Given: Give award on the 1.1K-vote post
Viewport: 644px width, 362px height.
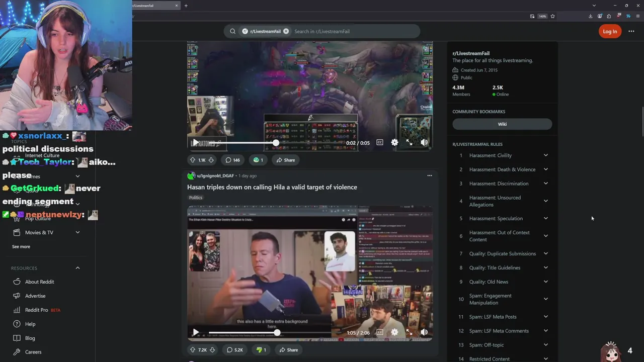Looking at the screenshot, I should [258, 160].
